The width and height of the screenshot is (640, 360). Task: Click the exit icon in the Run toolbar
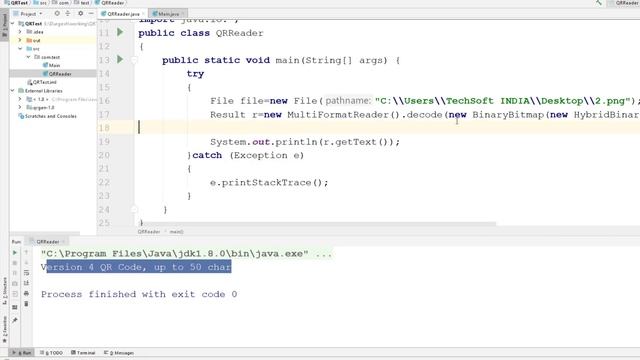pos(15,294)
